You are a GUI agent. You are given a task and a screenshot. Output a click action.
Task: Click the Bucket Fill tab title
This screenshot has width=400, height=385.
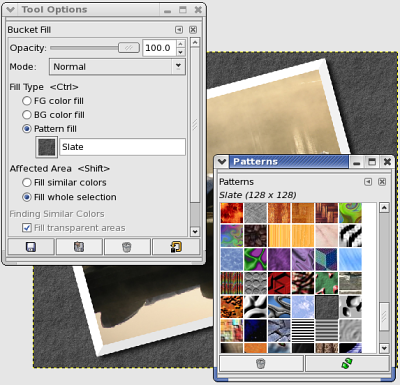(x=29, y=30)
